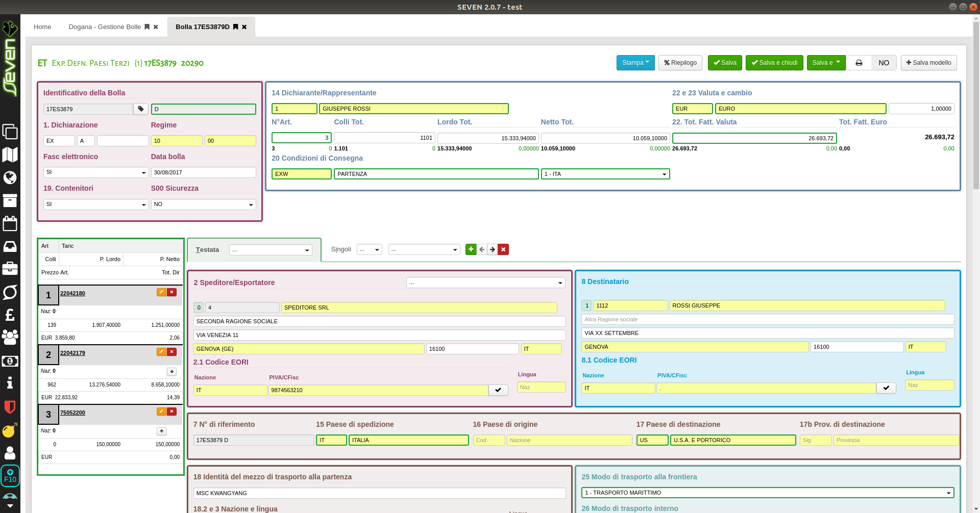The height and width of the screenshot is (513, 980).
Task: Click the red delete Singoli button
Action: coord(503,249)
